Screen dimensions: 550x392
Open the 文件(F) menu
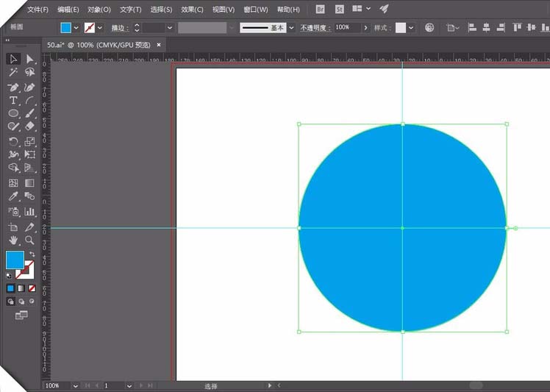(x=38, y=10)
